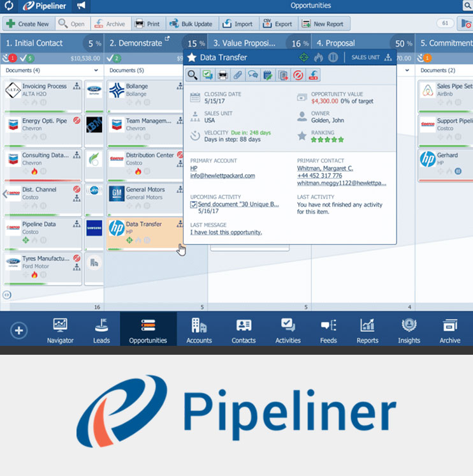Click the red prohibited icon in popup toolbar

point(298,75)
